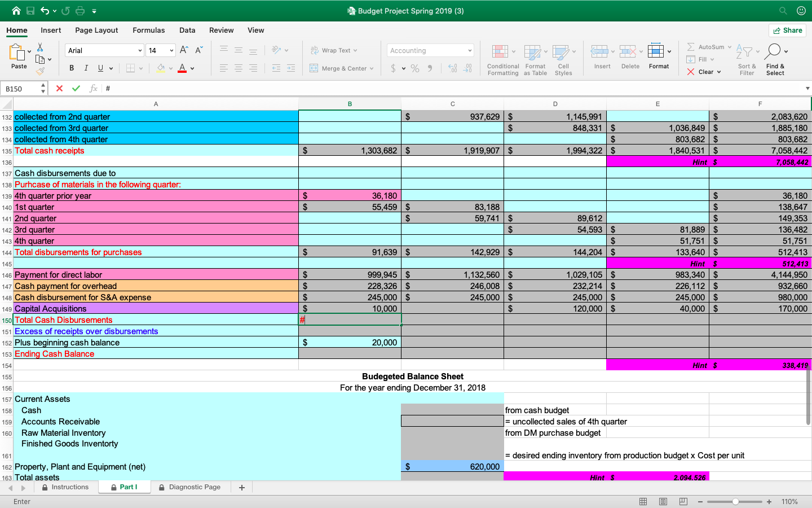Switch to the Formulas tab

coord(149,30)
